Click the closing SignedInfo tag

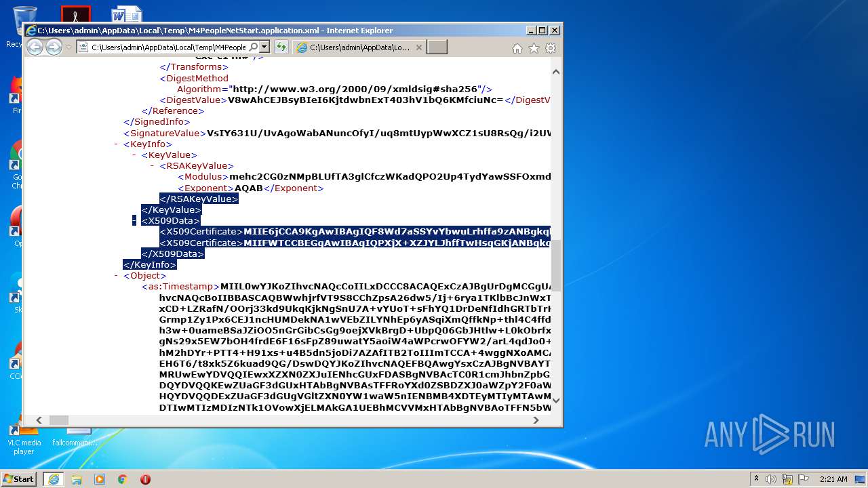tap(155, 122)
